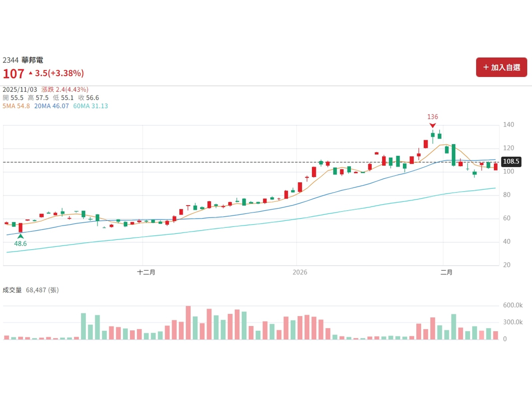Click the rightmost red candlestick on chart
The image size is (532, 399).
[x=496, y=167]
